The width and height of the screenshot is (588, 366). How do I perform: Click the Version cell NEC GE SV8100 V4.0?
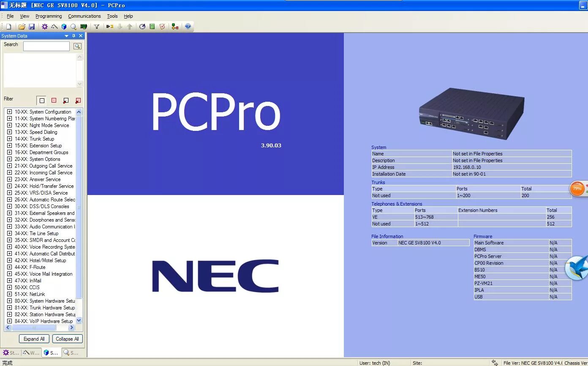pos(433,243)
